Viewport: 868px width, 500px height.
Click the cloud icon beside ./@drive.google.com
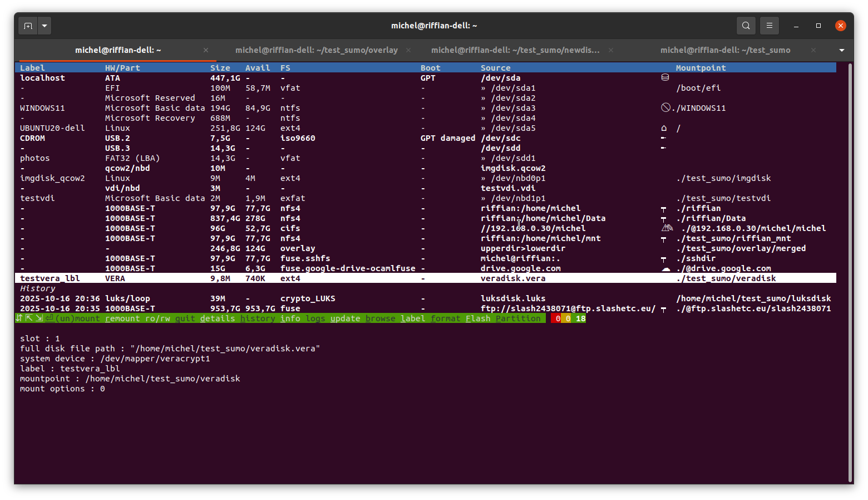click(665, 269)
